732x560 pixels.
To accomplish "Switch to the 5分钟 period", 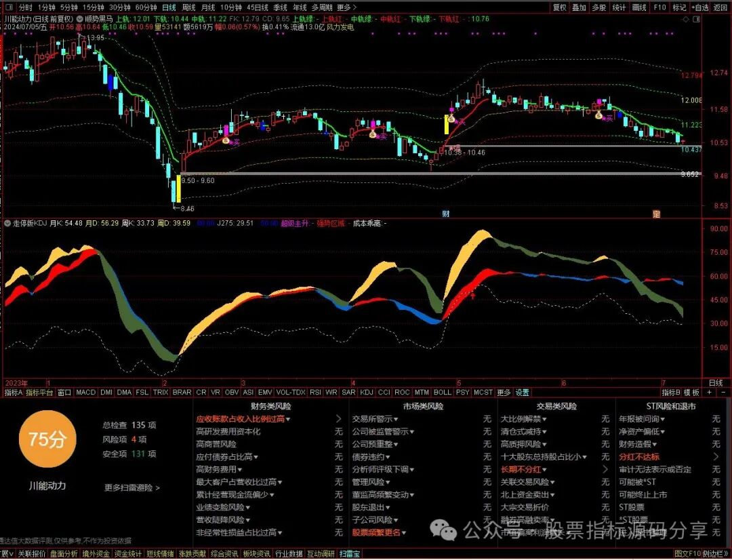I will 68,7.
